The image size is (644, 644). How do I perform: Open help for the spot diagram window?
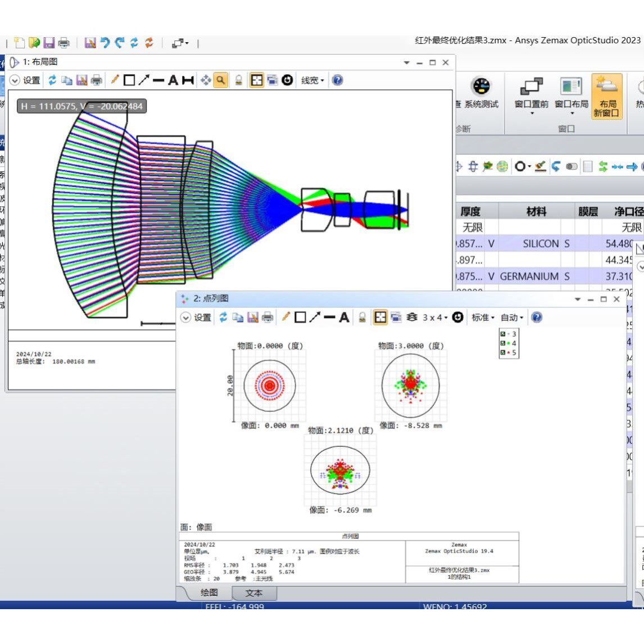[537, 317]
